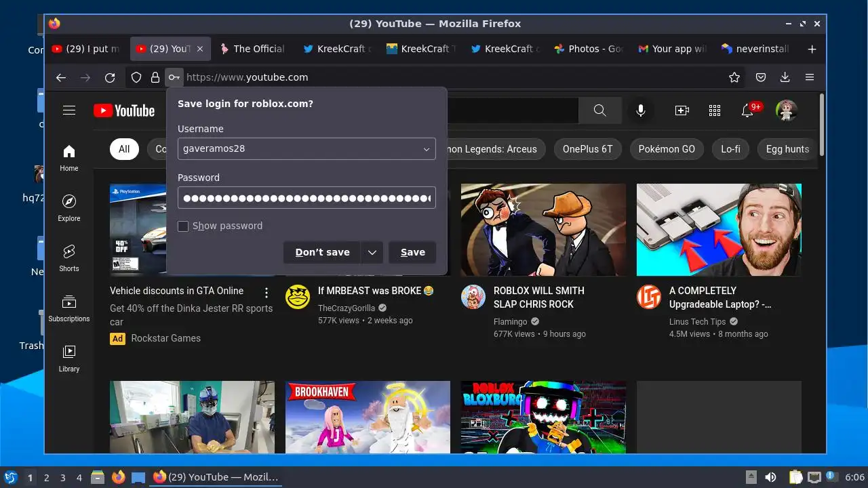Image resolution: width=868 pixels, height=488 pixels.
Task: Select the OnePlus 6T filter chip
Action: point(587,149)
